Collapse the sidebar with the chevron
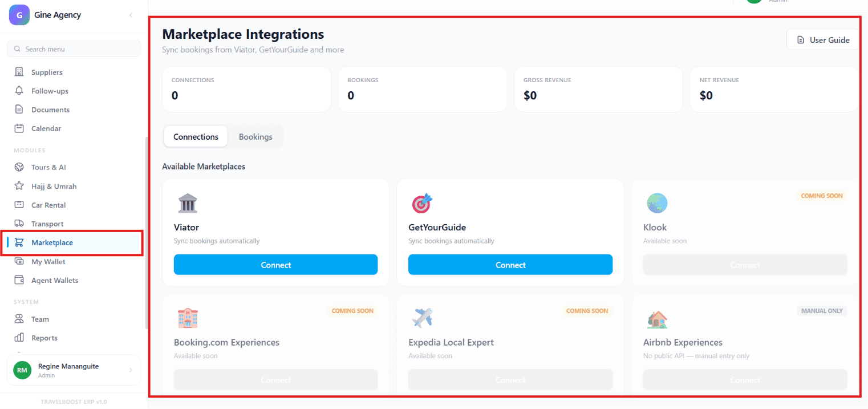This screenshot has height=409, width=868. click(x=131, y=15)
